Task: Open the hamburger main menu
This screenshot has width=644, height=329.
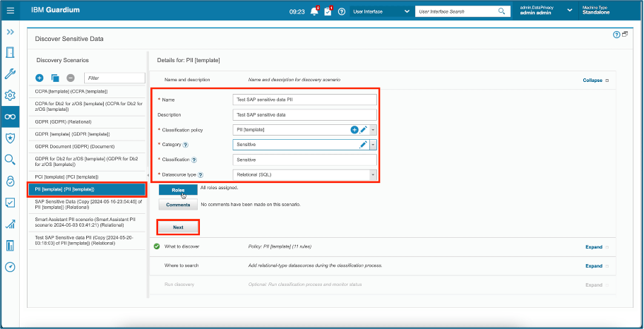Action: click(x=11, y=11)
